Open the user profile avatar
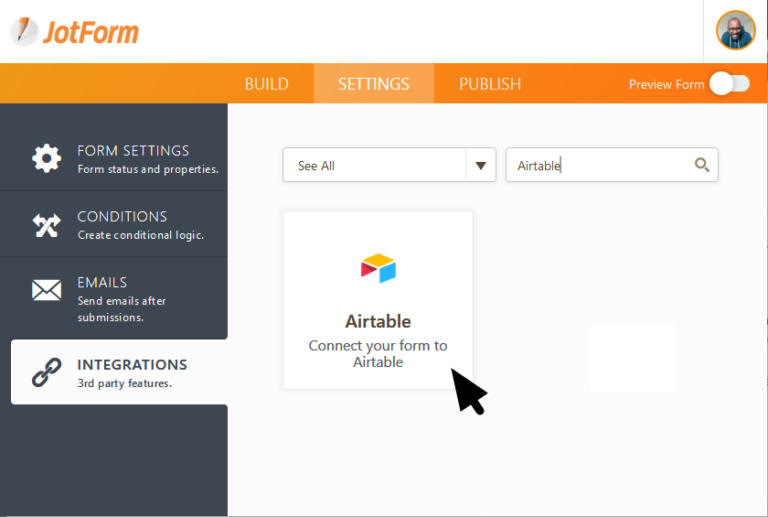Viewport: 768px width, 517px height. tap(735, 31)
